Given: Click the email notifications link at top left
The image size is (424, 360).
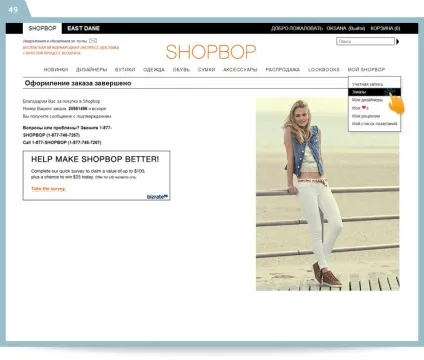Looking at the screenshot, I should point(55,41).
